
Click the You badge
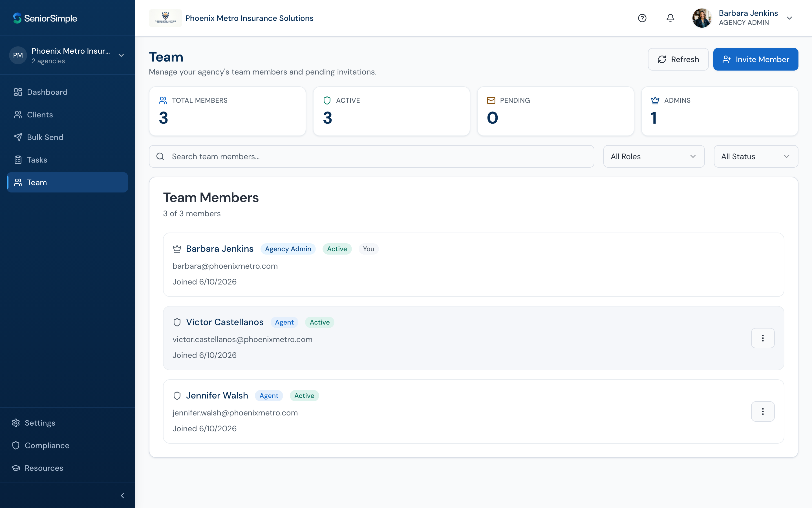(x=369, y=249)
